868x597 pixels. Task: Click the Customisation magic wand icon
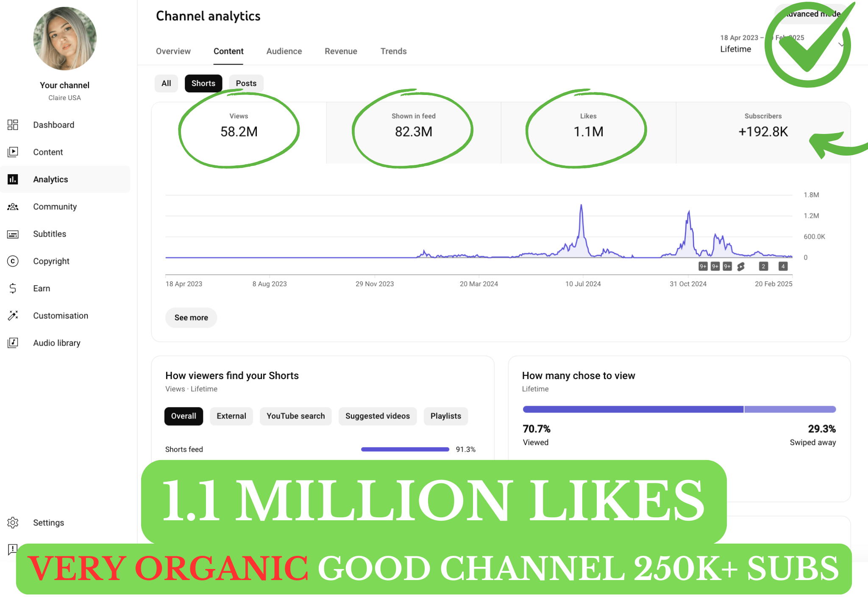pos(13,315)
